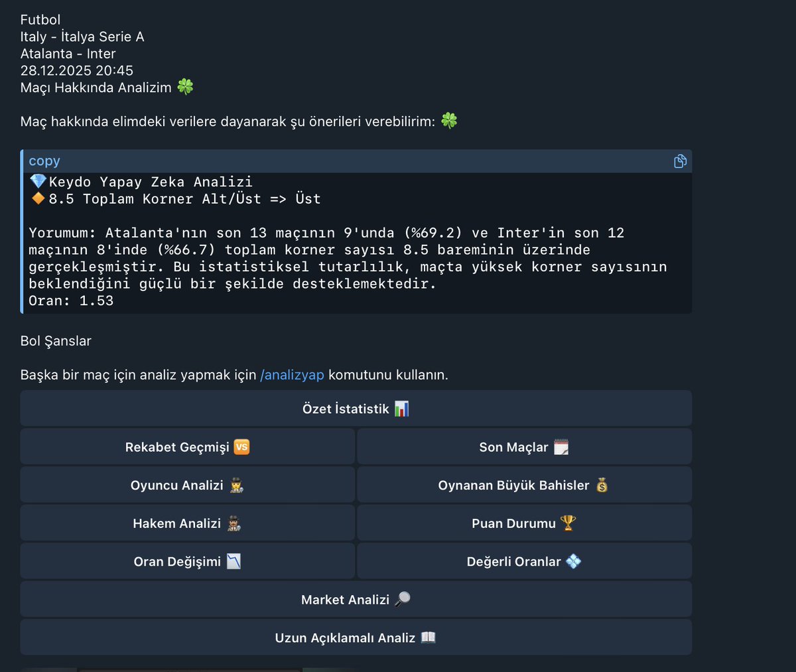The width and height of the screenshot is (796, 672).
Task: Click the calendar icon on Son Maçlar
Action: [561, 446]
